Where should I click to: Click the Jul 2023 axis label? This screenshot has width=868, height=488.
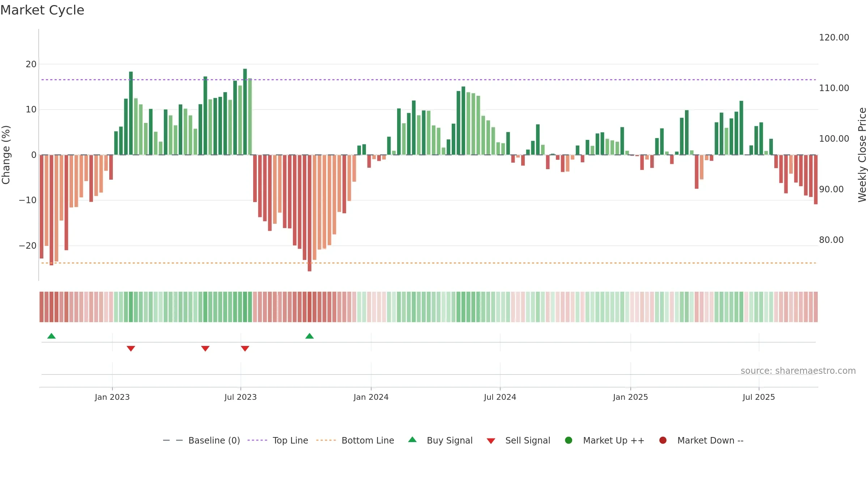tap(241, 397)
